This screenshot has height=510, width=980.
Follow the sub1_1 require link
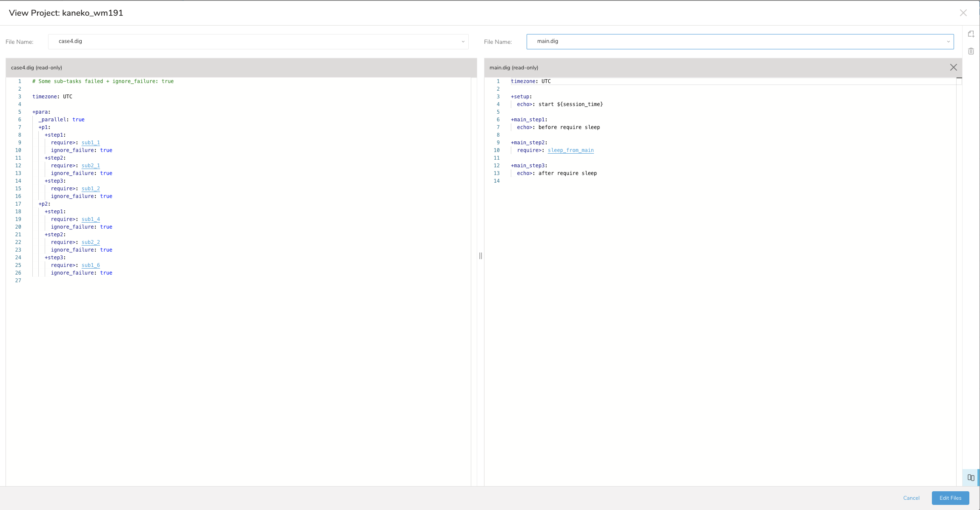click(x=91, y=143)
